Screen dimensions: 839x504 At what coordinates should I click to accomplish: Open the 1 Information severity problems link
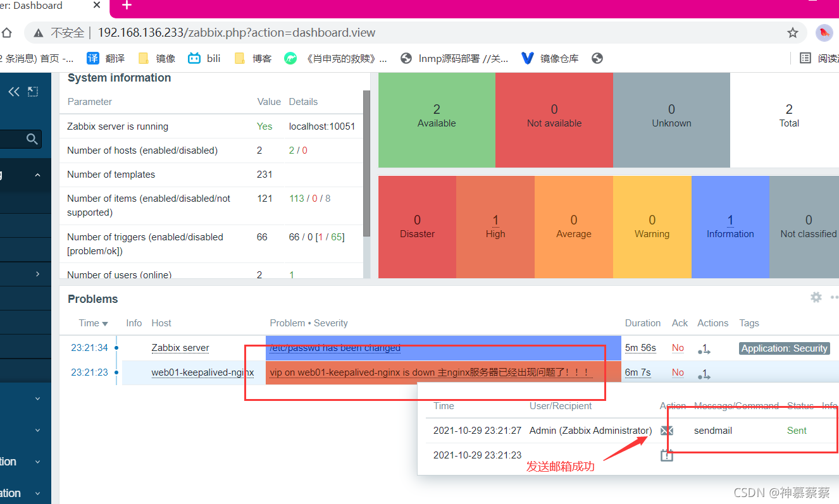point(730,220)
